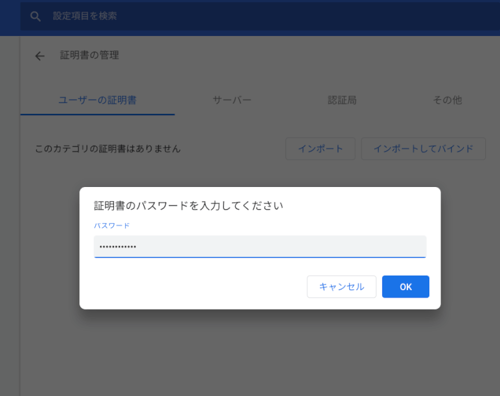Go back using the arrow beside 証明書の管理
This screenshot has height=396, width=500.
click(40, 56)
